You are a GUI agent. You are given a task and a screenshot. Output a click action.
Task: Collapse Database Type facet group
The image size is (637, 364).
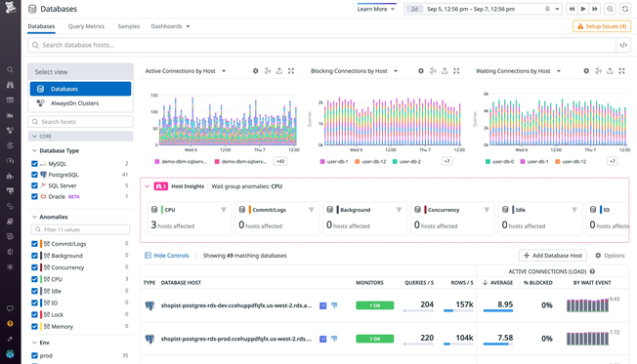pos(34,150)
